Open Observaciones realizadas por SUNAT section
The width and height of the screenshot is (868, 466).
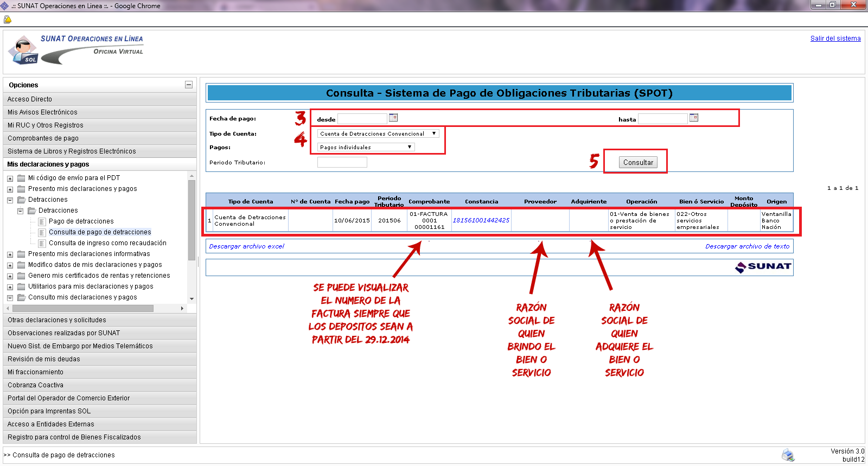coord(100,333)
